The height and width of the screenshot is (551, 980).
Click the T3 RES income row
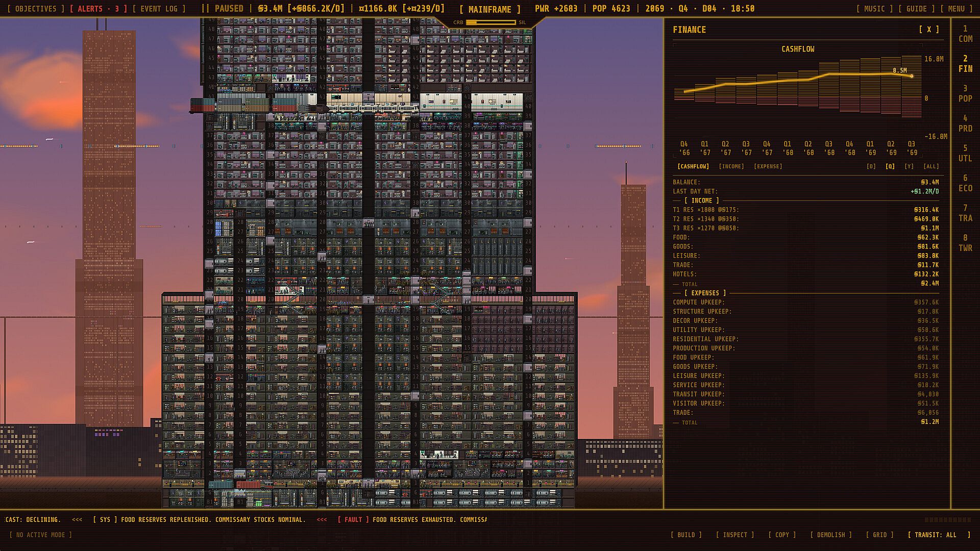click(x=805, y=228)
